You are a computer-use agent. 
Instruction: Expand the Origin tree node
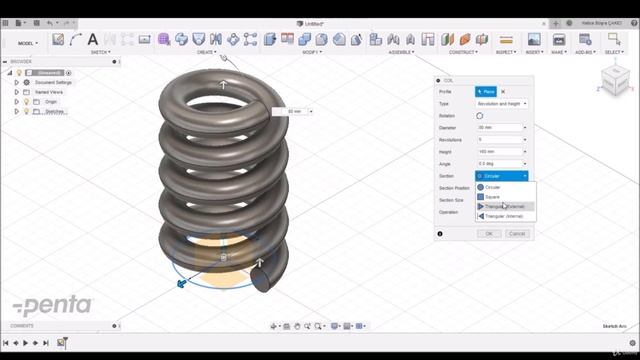point(16,102)
